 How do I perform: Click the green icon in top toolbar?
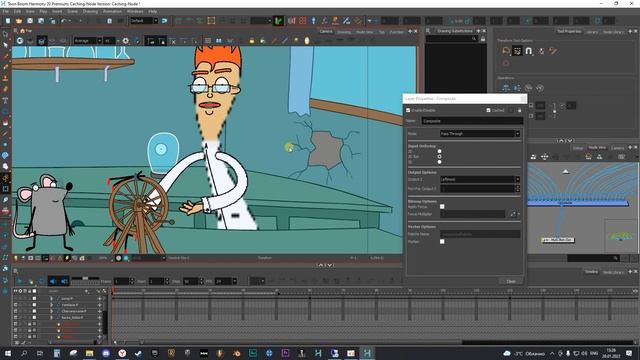278,20
